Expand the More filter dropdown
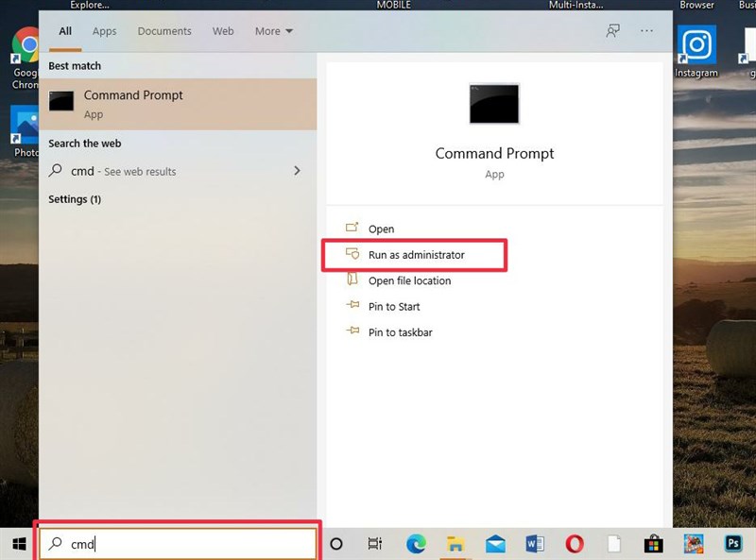 pos(273,31)
